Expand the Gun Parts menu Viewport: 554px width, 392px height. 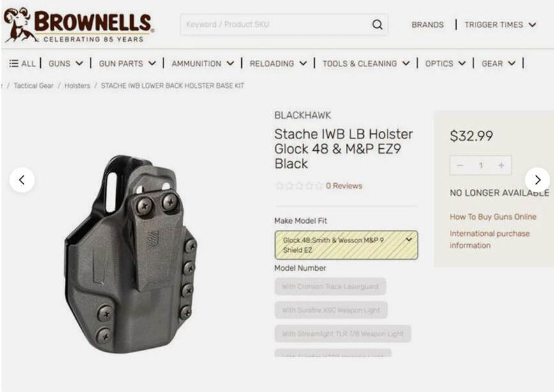coord(127,64)
